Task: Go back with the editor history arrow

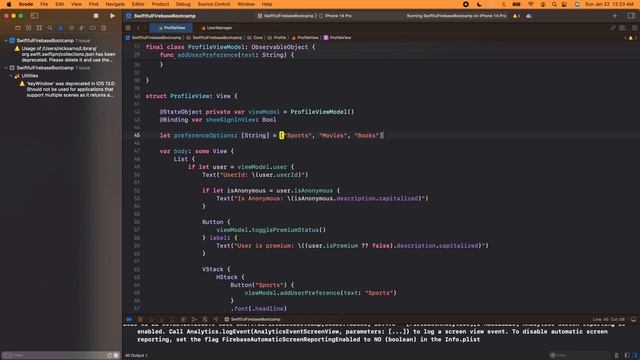Action: click(x=138, y=28)
